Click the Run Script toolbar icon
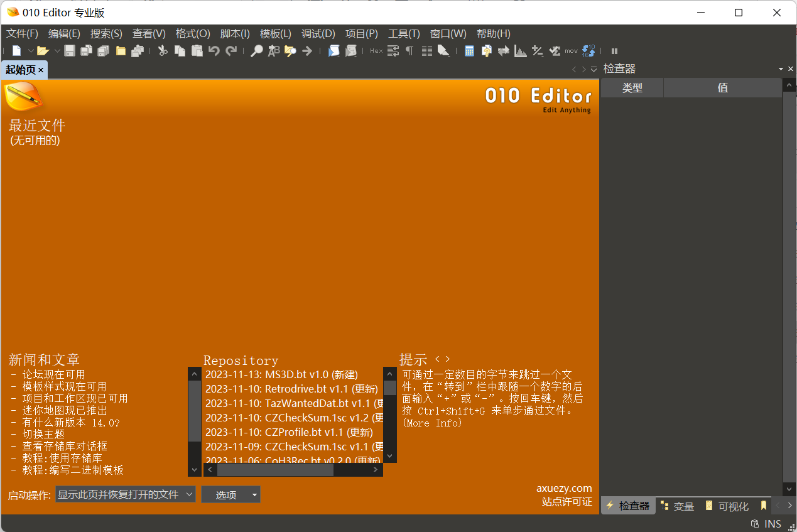 click(333, 51)
